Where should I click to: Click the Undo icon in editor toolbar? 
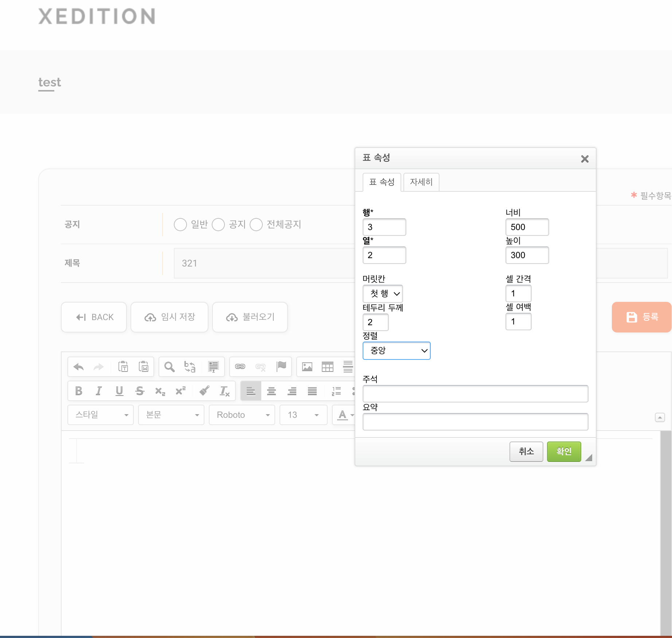[x=79, y=367]
